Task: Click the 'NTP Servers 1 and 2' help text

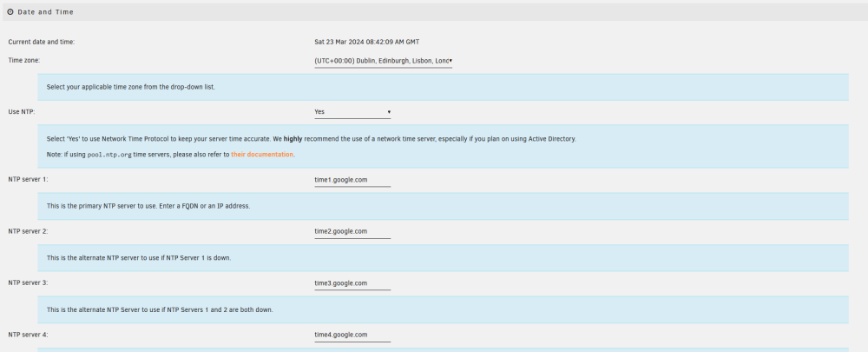Action: point(160,309)
